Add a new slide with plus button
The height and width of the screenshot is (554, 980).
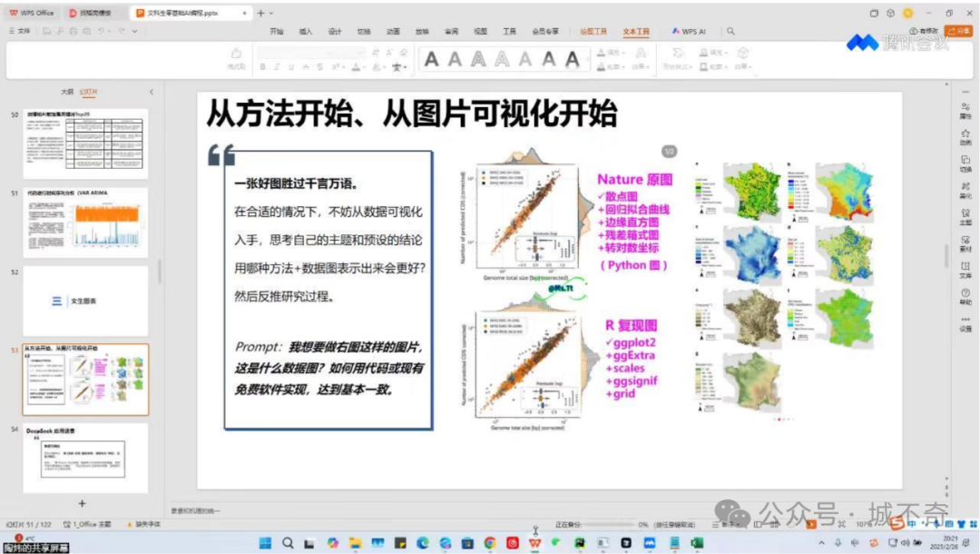[x=82, y=503]
